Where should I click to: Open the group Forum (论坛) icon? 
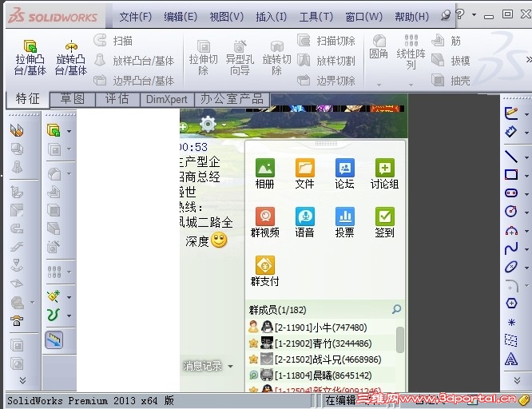pos(345,173)
